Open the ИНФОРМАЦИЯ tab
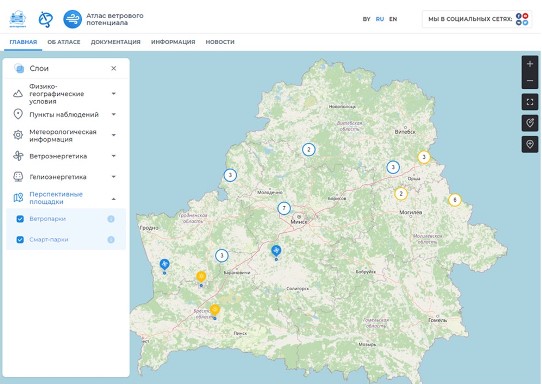This screenshot has width=542, height=384. point(173,42)
